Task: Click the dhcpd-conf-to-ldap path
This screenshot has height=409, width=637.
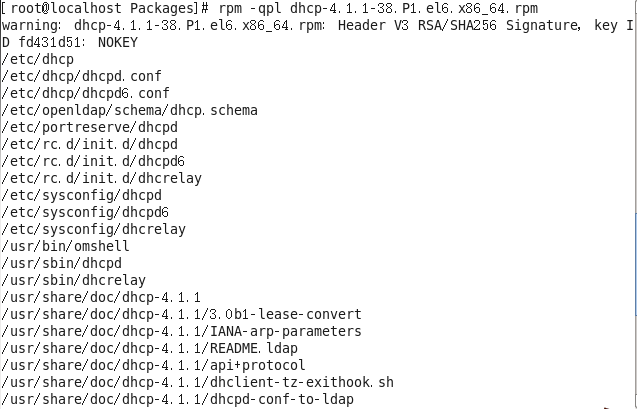Action: tap(178, 399)
